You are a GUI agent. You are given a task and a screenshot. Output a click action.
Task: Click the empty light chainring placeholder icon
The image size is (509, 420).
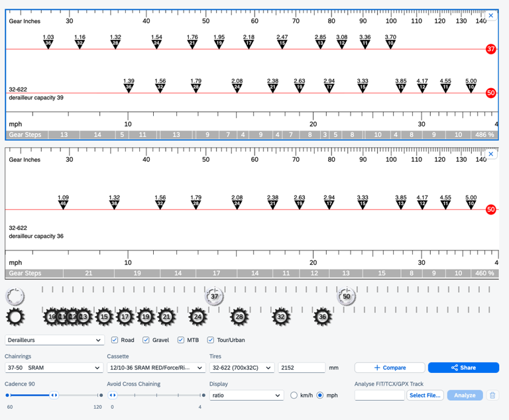pyautogui.click(x=15, y=296)
